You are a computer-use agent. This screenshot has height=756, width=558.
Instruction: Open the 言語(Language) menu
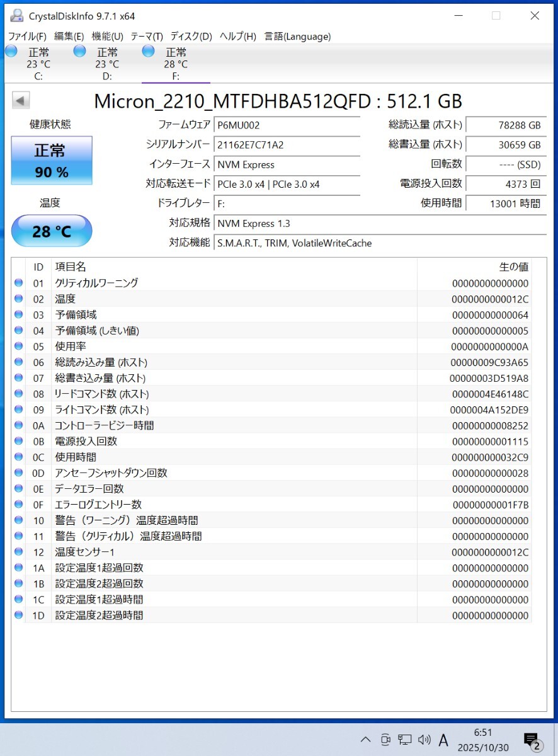pos(297,37)
